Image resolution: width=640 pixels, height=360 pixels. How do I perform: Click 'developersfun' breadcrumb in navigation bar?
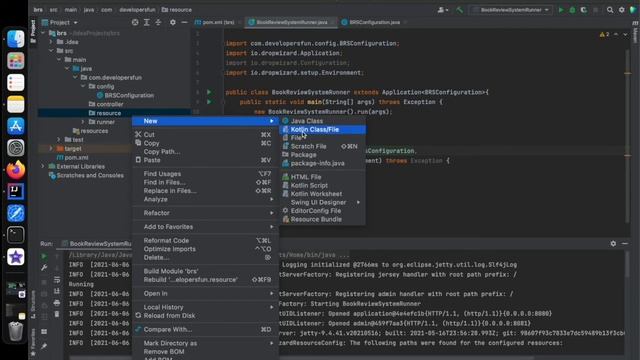coord(137,10)
